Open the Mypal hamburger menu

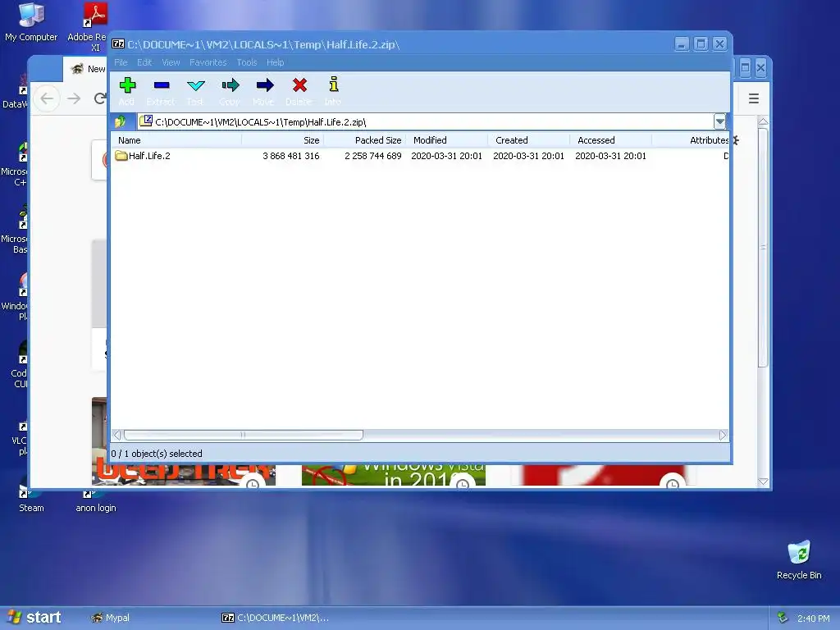(754, 98)
